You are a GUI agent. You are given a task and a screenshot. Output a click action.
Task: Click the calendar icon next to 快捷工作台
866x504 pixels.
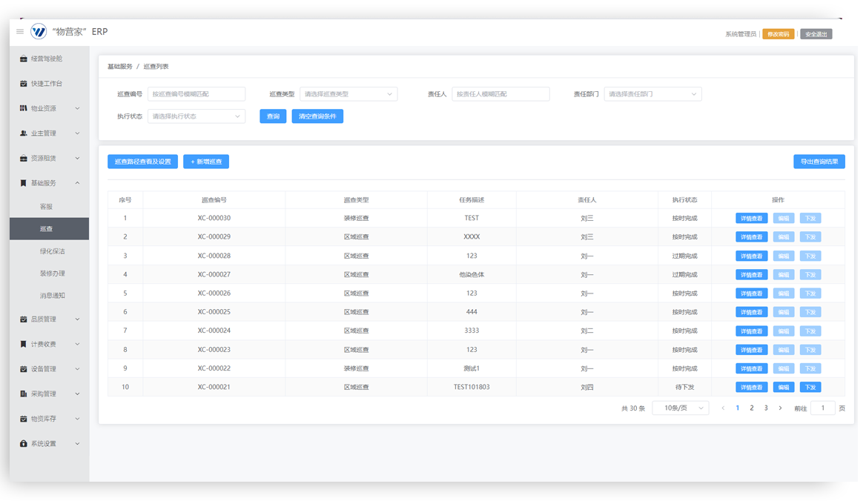(24, 84)
